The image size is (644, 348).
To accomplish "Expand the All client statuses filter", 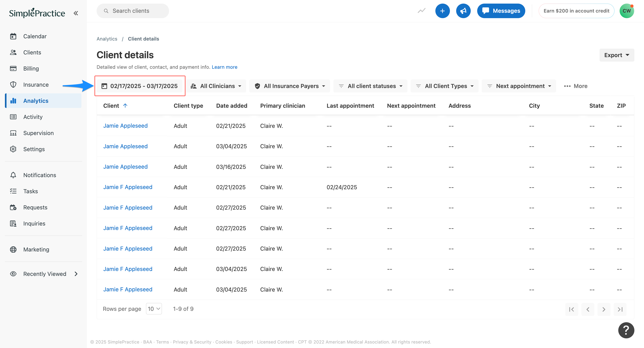I will tap(371, 86).
